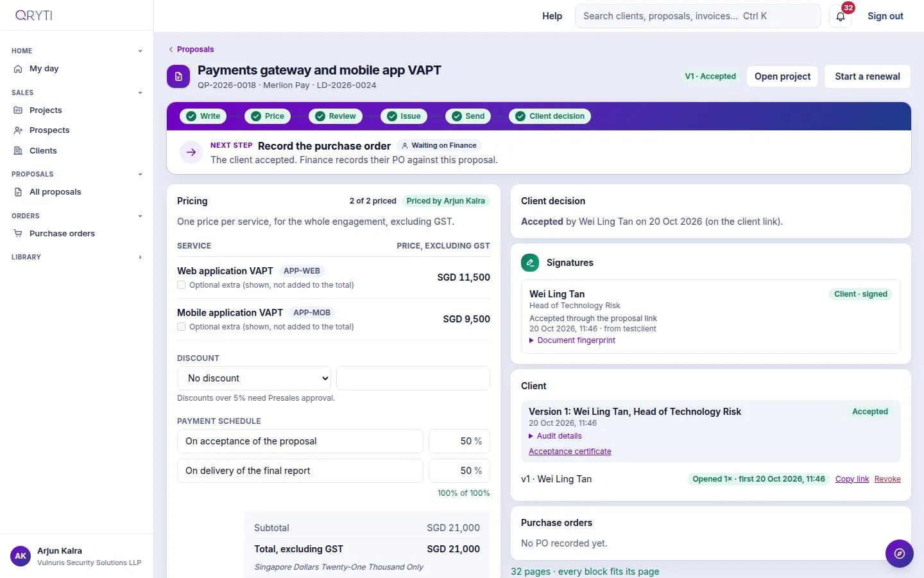
Task: Click the QRYTI logo
Action: [34, 15]
